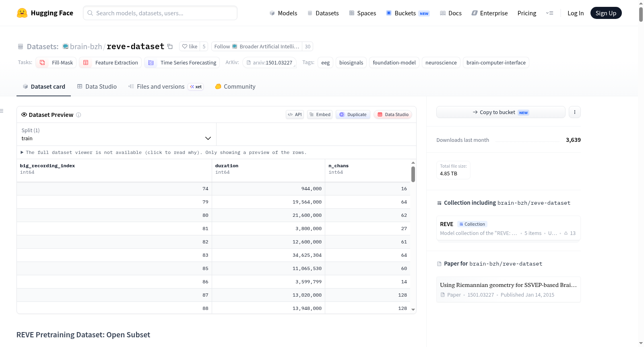
Task: Click the downloads count 3,639
Action: [573, 140]
